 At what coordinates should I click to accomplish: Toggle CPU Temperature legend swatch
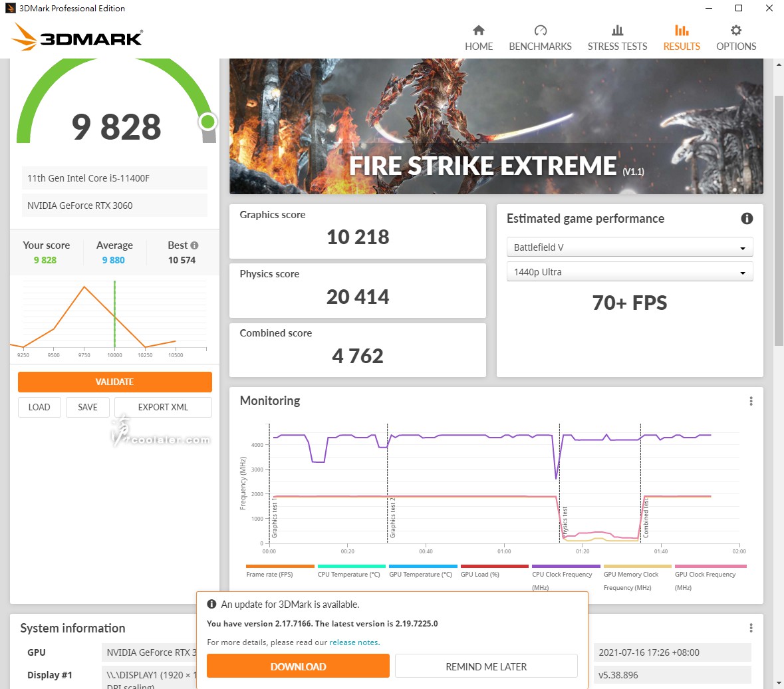[352, 567]
